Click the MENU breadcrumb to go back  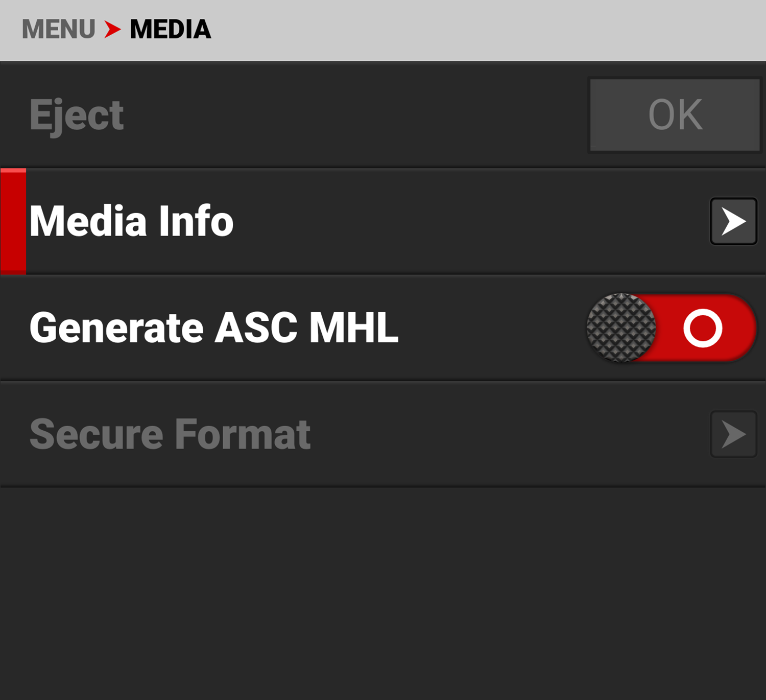58,29
